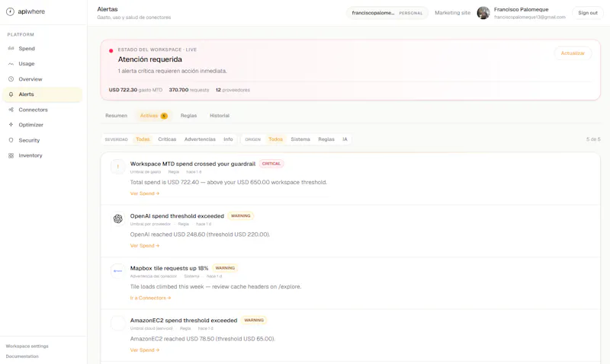Open Spend via its bar chart icon
The height and width of the screenshot is (364, 610).
11,49
